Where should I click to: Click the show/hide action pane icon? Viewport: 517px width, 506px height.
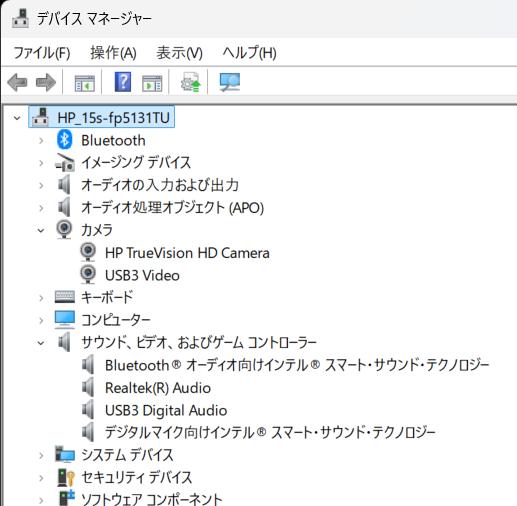152,83
